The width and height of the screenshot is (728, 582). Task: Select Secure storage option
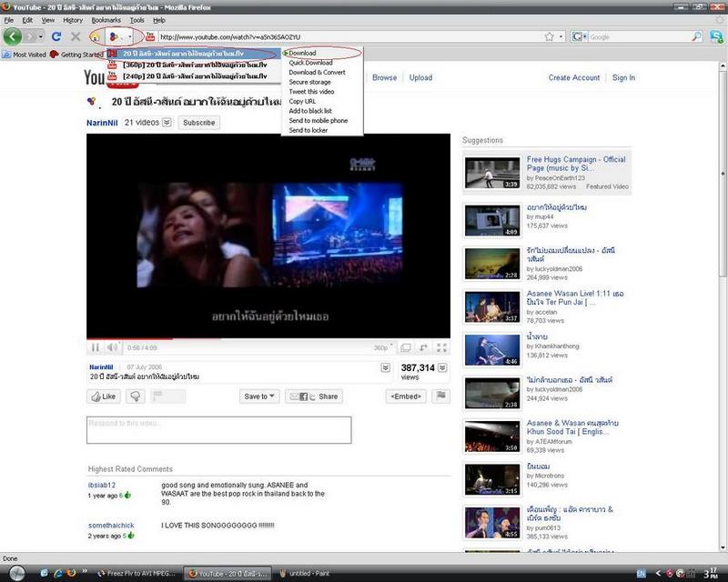point(309,82)
